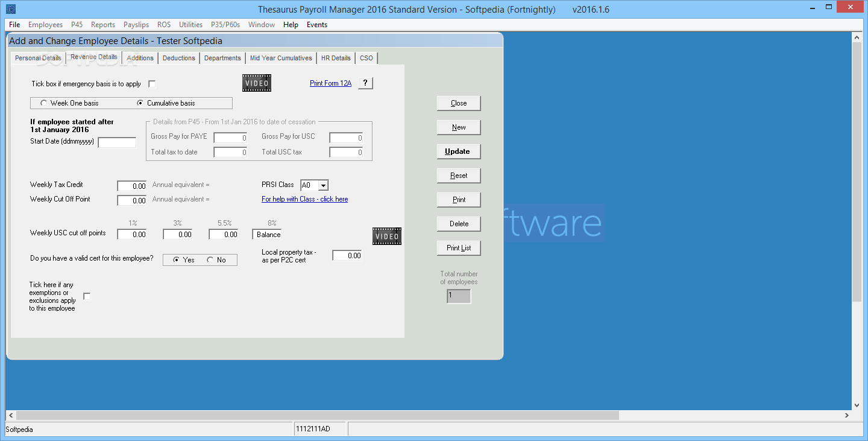Choose No for valid cert

[x=210, y=260]
